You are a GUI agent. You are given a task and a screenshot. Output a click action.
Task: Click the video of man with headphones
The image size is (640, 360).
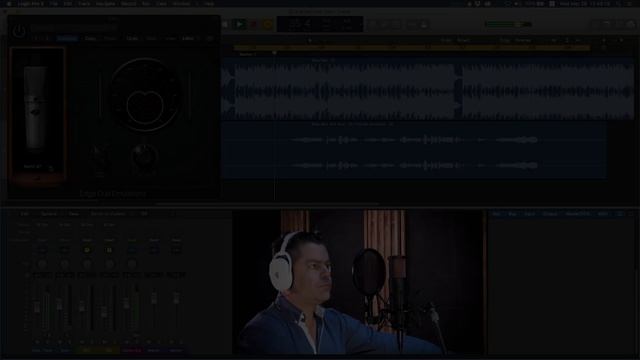point(358,282)
